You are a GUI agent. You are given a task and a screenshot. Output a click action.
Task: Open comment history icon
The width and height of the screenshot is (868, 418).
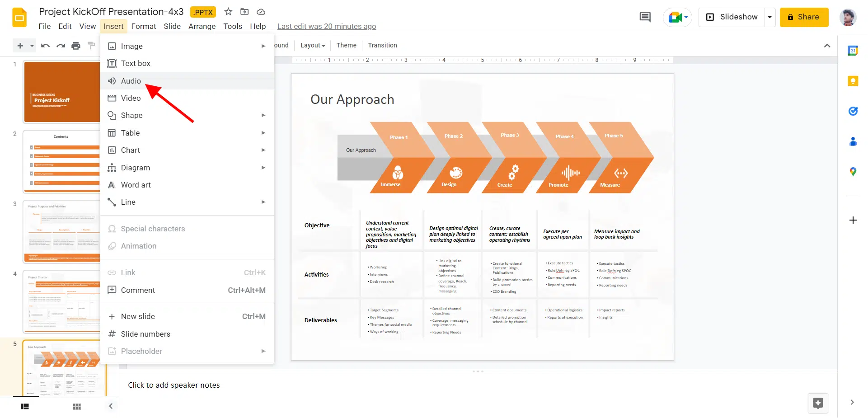[x=645, y=17]
